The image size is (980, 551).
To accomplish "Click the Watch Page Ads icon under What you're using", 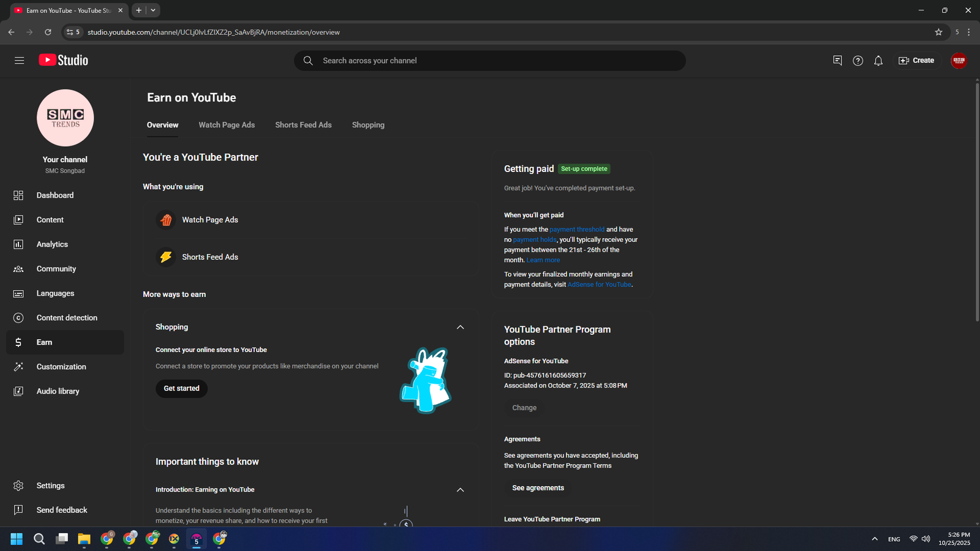I will (x=166, y=220).
